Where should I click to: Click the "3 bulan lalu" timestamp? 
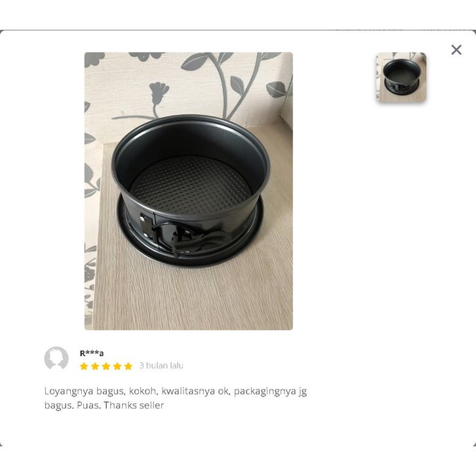[x=161, y=365]
